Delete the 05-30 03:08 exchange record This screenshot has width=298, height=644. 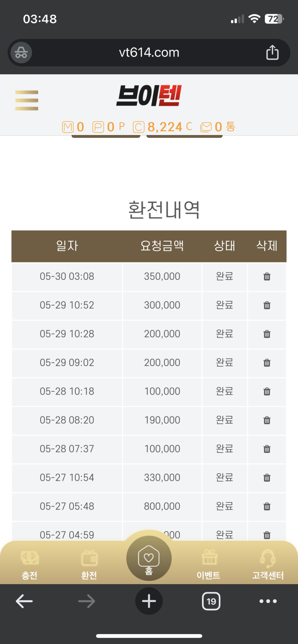click(x=267, y=277)
